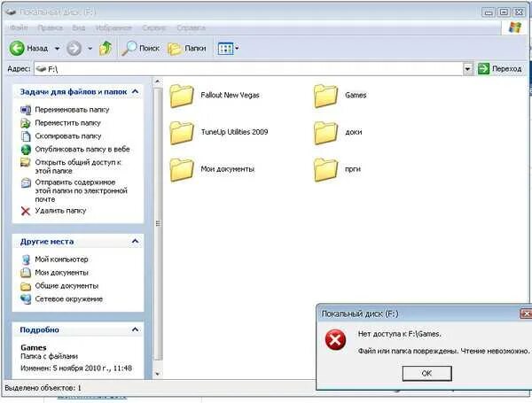Open the view mode icon dropdown
This screenshot has width=532, height=403.
pyautogui.click(x=228, y=49)
